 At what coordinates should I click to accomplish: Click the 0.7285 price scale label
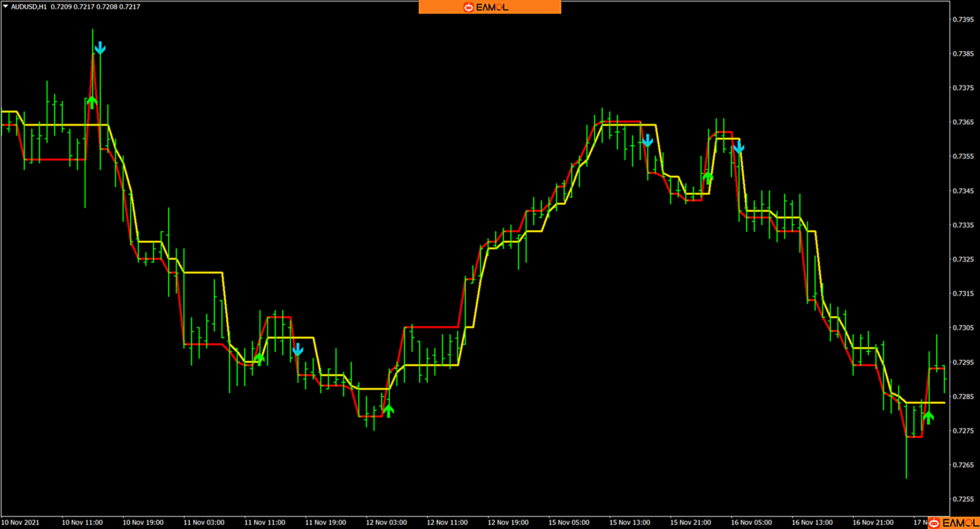coord(963,397)
